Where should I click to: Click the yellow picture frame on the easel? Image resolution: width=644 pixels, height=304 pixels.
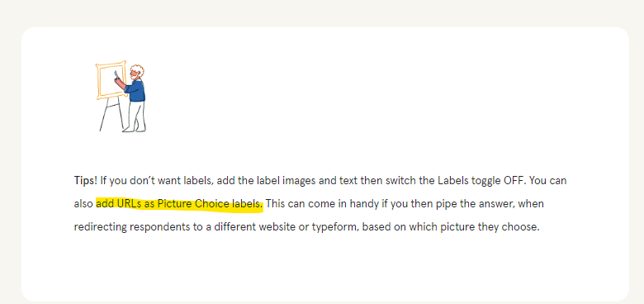[x=111, y=80]
